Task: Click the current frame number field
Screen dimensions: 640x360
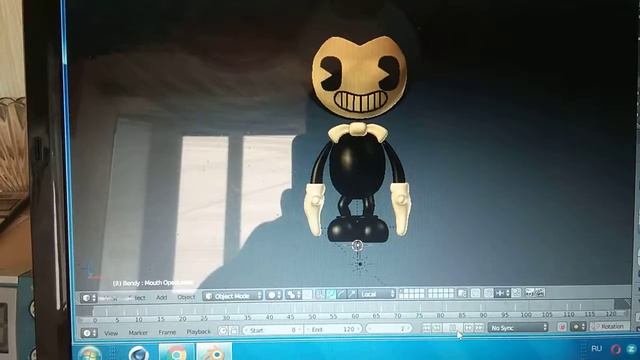Action: 388,329
